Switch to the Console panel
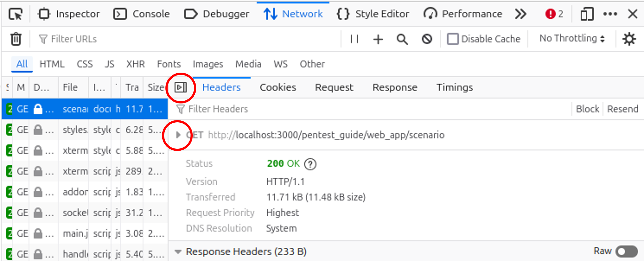Viewport: 644px width, 261px height. [142, 14]
